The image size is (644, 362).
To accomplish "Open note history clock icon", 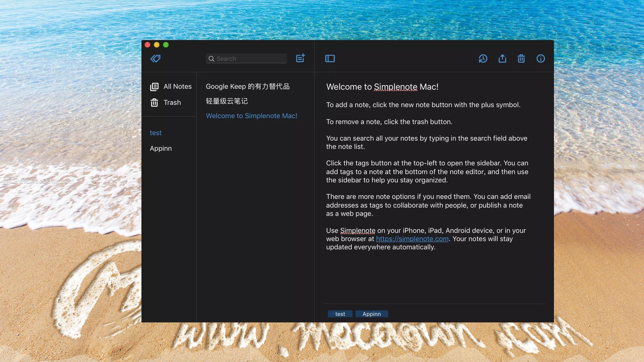I will tap(483, 59).
